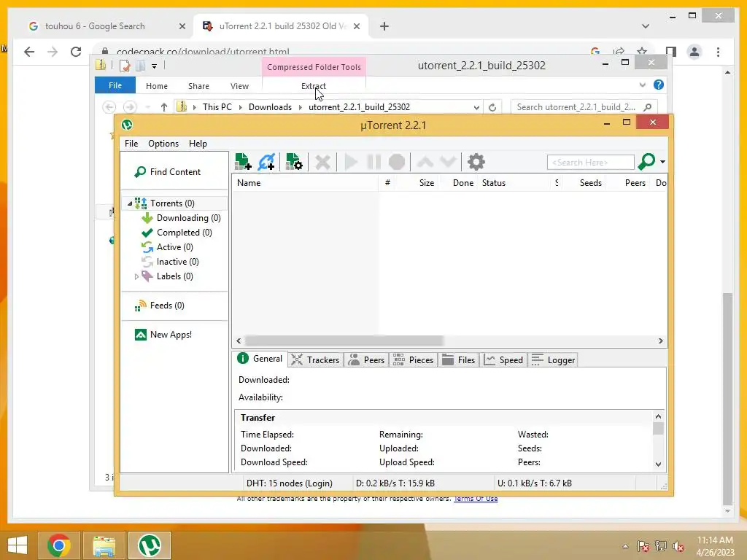
Task: Click Explorer Help question mark icon
Action: [659, 85]
